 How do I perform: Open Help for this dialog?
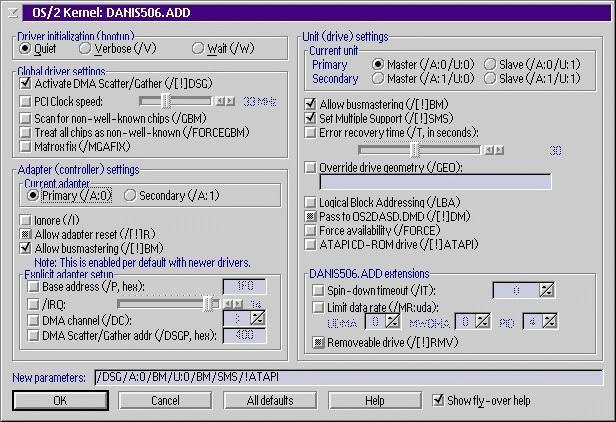tap(375, 400)
